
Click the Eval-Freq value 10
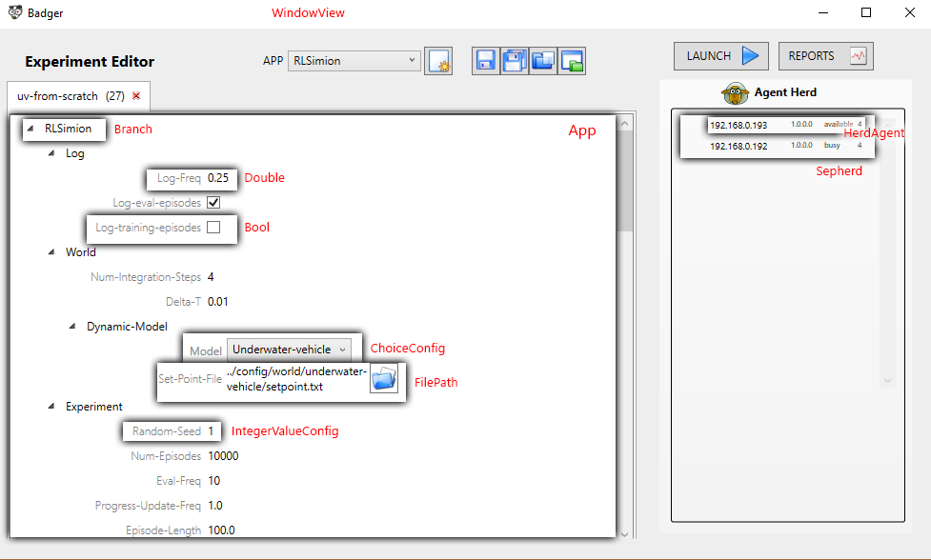click(x=213, y=481)
